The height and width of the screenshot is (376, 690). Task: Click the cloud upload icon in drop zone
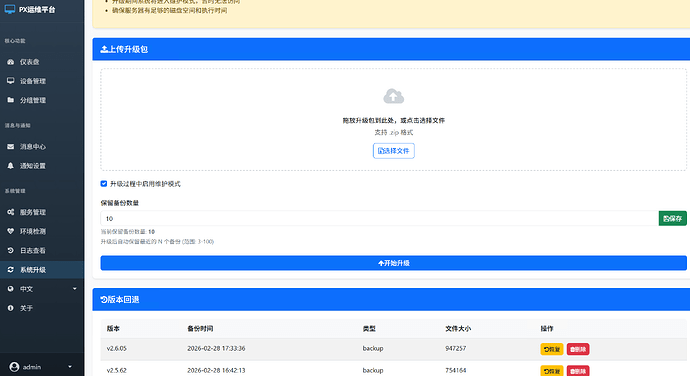pos(393,96)
